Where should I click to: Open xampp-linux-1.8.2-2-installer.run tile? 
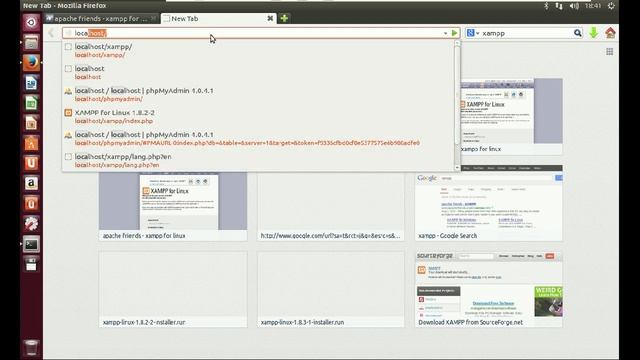tap(173, 289)
